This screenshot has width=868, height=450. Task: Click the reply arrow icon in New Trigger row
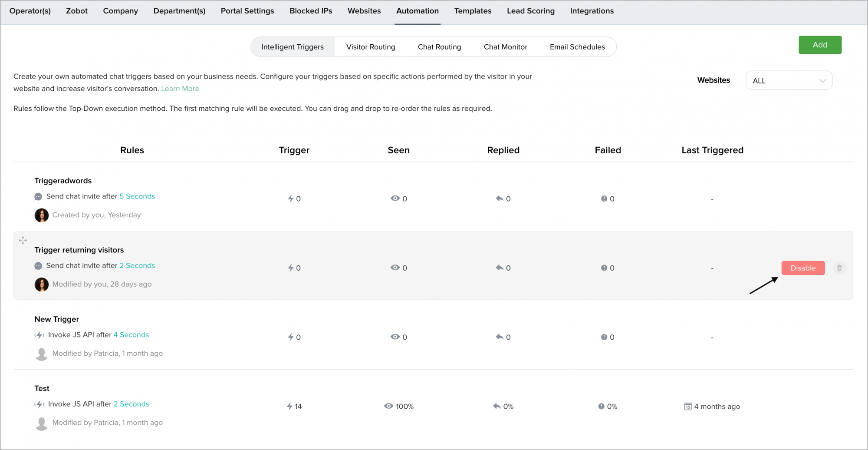pos(500,337)
